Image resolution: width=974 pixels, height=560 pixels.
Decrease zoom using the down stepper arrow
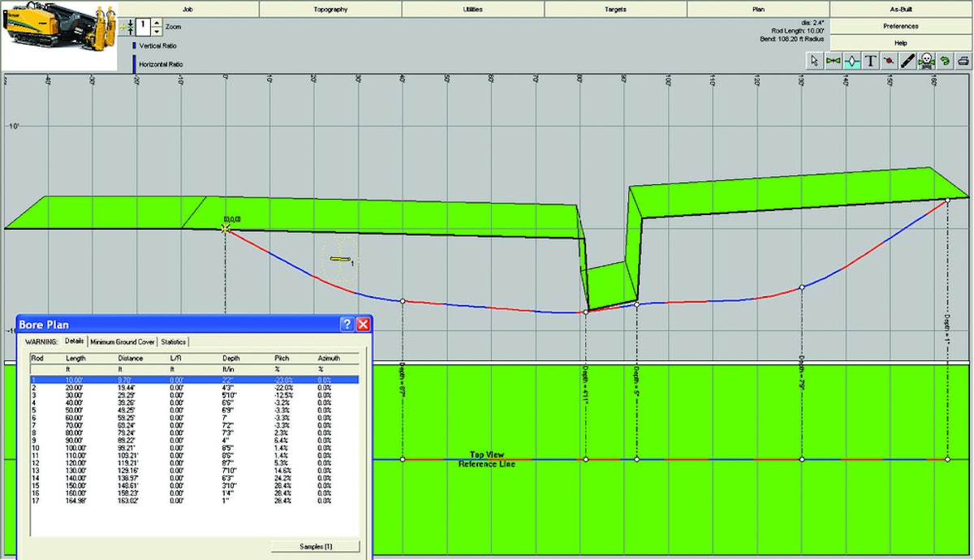(x=157, y=31)
